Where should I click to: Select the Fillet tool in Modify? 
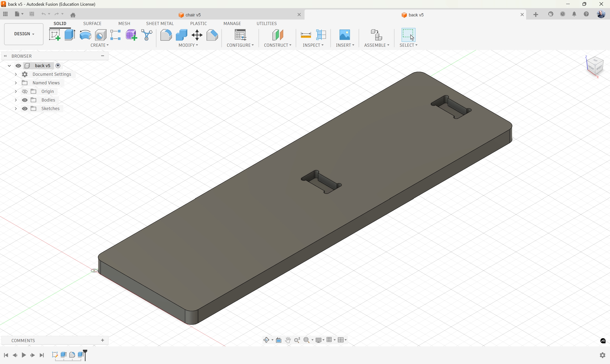click(x=166, y=35)
